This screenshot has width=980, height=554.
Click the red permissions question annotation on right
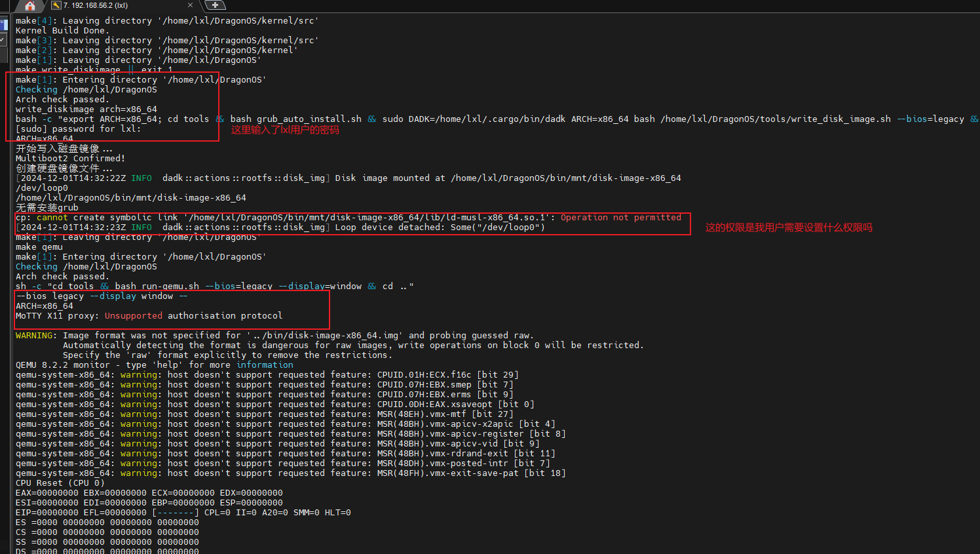[x=788, y=228]
